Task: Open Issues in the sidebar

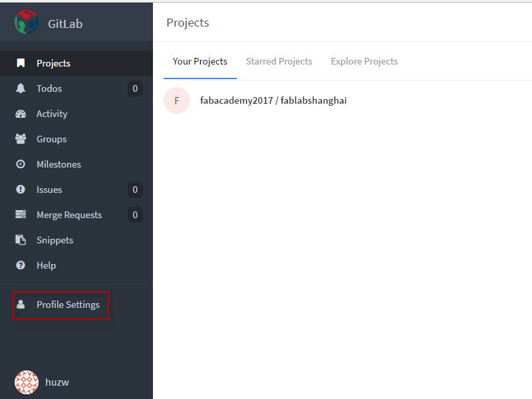Action: point(76,190)
